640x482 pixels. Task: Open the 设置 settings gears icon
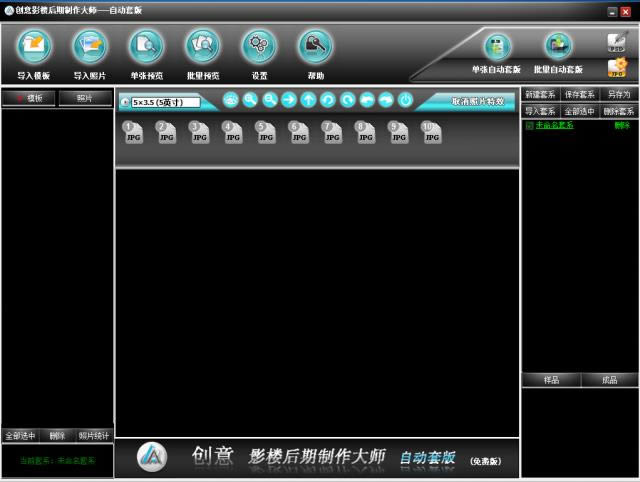click(259, 46)
